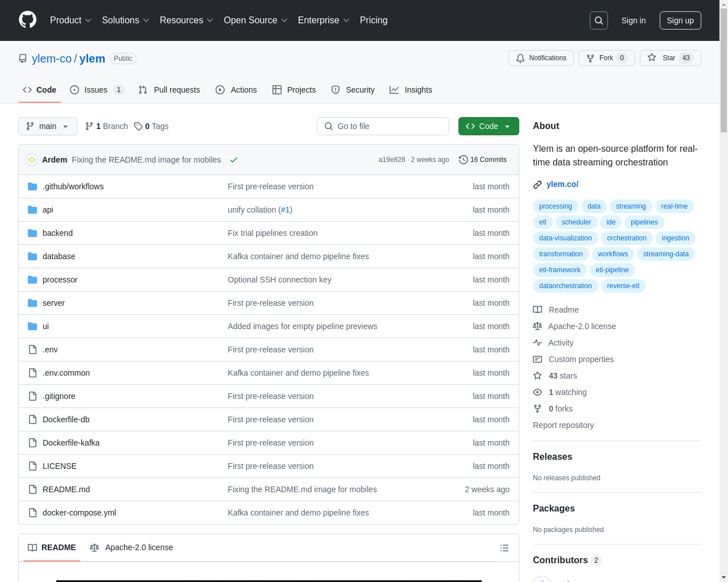Click the .gitignore file icon
Viewport: 728px width, 582px height.
32,396
